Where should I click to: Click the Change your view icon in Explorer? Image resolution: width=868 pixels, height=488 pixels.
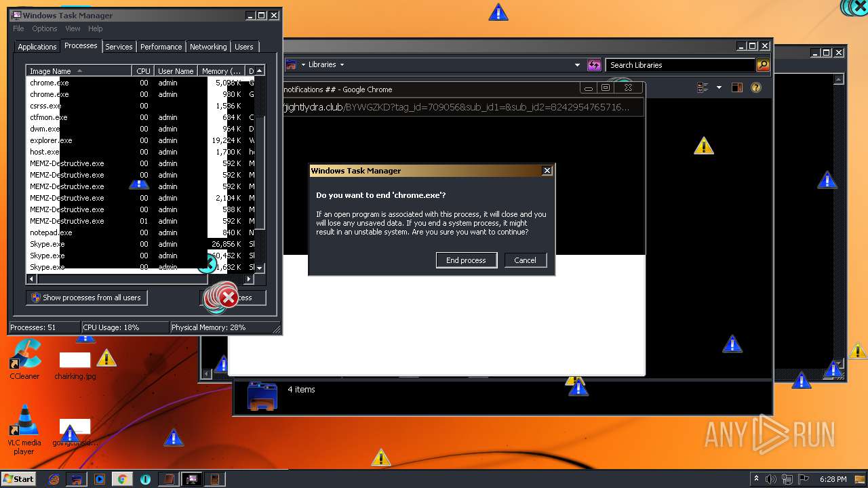(703, 87)
